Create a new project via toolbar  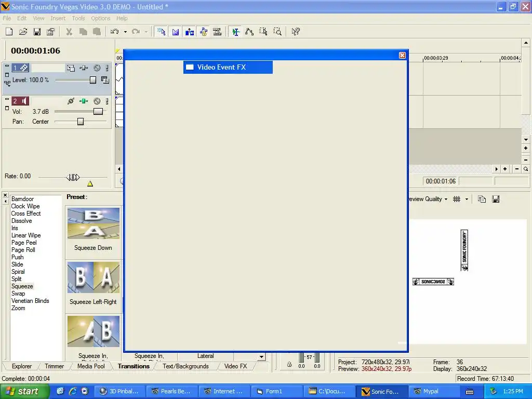tap(9, 32)
